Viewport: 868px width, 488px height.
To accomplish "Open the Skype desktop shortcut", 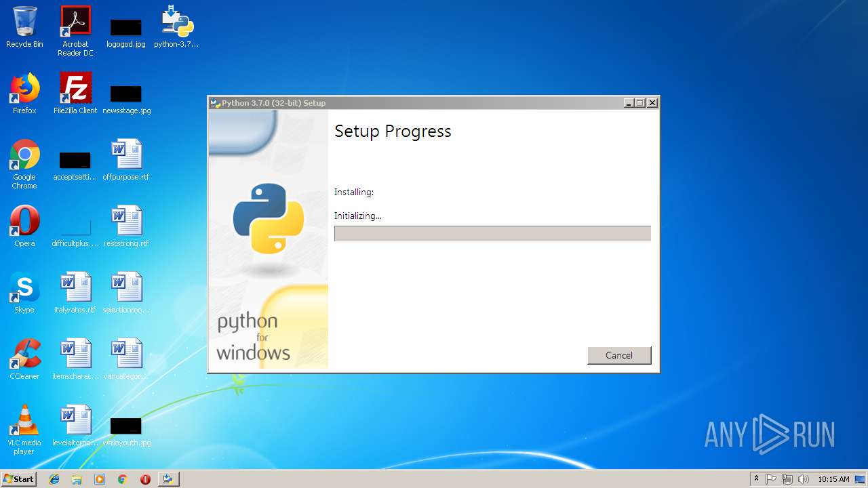I will [24, 293].
